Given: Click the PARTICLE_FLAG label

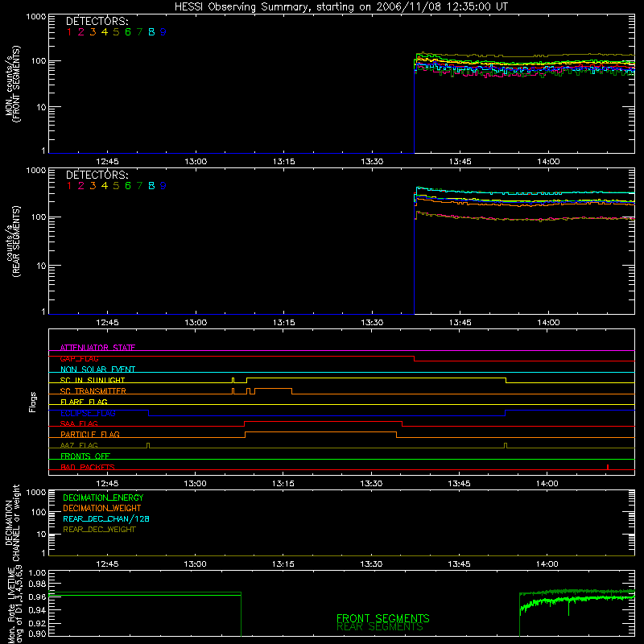Looking at the screenshot, I should click(90, 434).
